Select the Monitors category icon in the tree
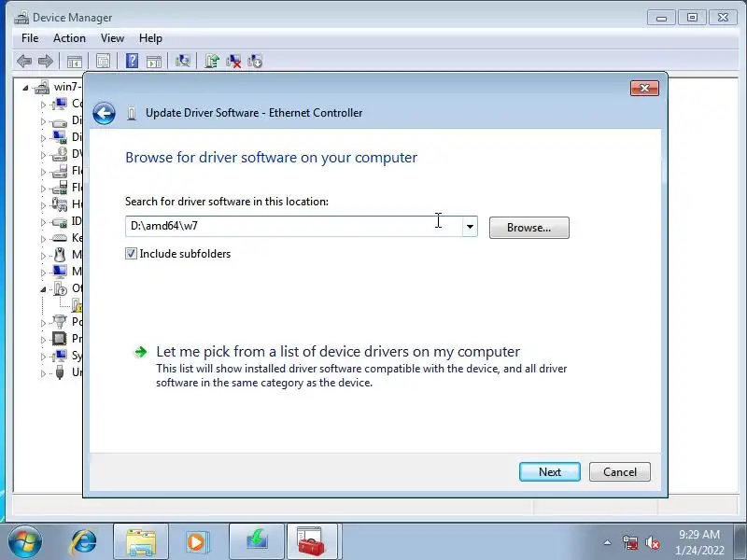Image resolution: width=747 pixels, height=560 pixels. tap(60, 272)
